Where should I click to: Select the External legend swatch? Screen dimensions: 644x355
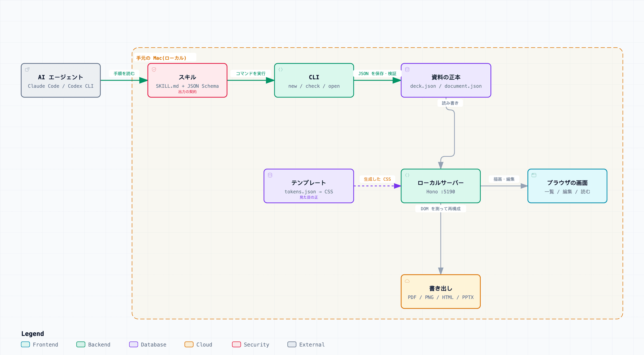[292, 344]
